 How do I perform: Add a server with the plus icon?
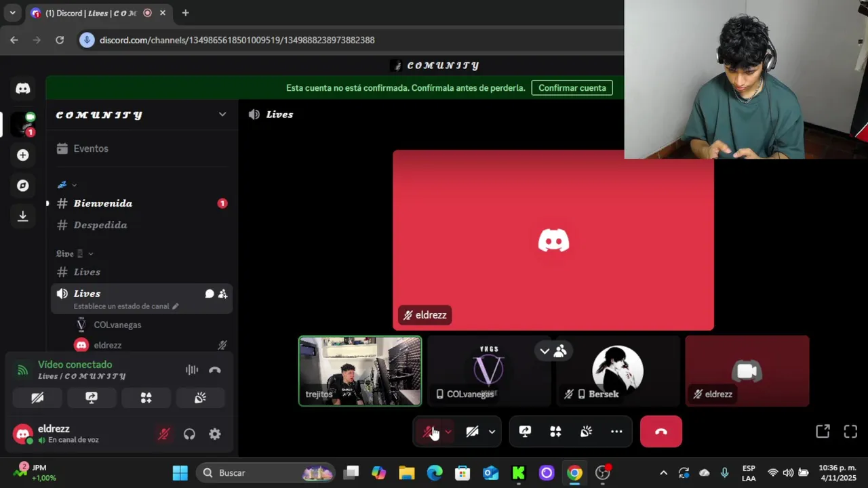[23, 155]
